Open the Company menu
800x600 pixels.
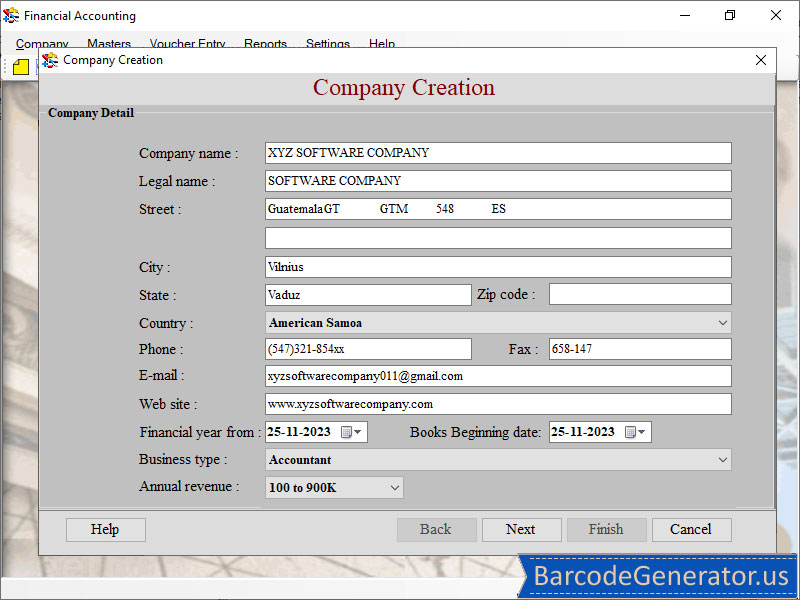tap(42, 44)
